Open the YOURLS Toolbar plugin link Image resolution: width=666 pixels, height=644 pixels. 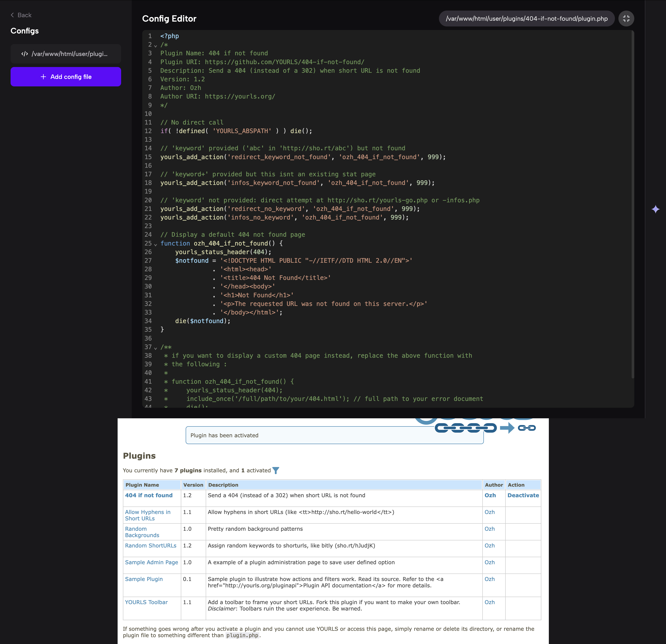pyautogui.click(x=146, y=602)
